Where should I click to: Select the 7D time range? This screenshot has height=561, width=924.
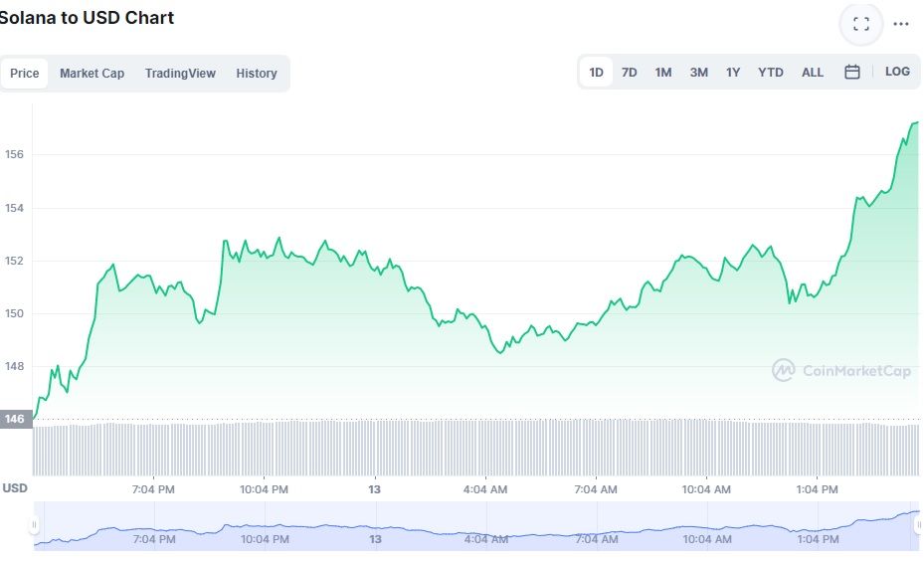pos(629,72)
